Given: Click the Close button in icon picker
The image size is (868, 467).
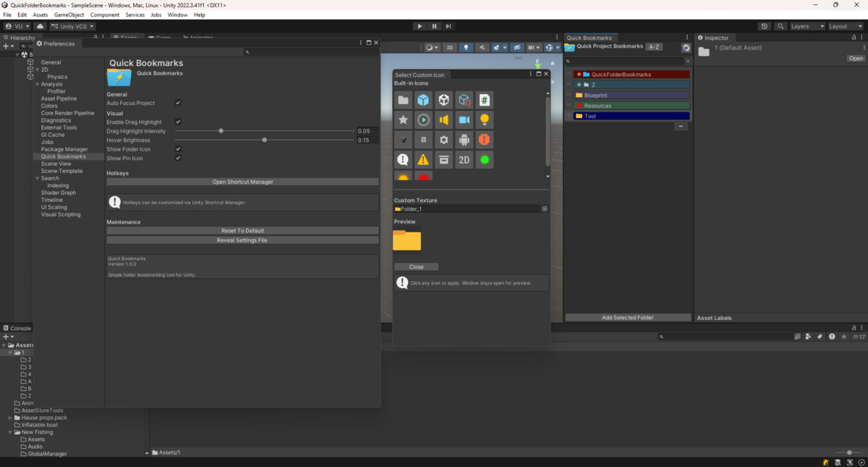Looking at the screenshot, I should pyautogui.click(x=416, y=267).
